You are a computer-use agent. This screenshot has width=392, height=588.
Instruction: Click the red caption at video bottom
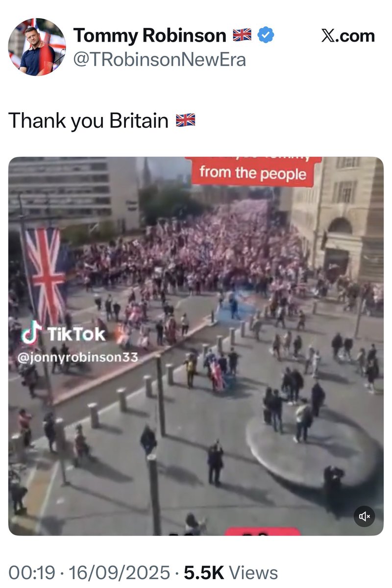(262, 532)
